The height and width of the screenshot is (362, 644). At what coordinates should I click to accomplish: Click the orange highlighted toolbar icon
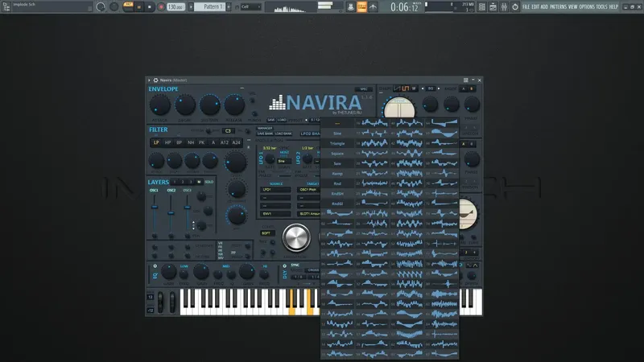[x=361, y=7]
